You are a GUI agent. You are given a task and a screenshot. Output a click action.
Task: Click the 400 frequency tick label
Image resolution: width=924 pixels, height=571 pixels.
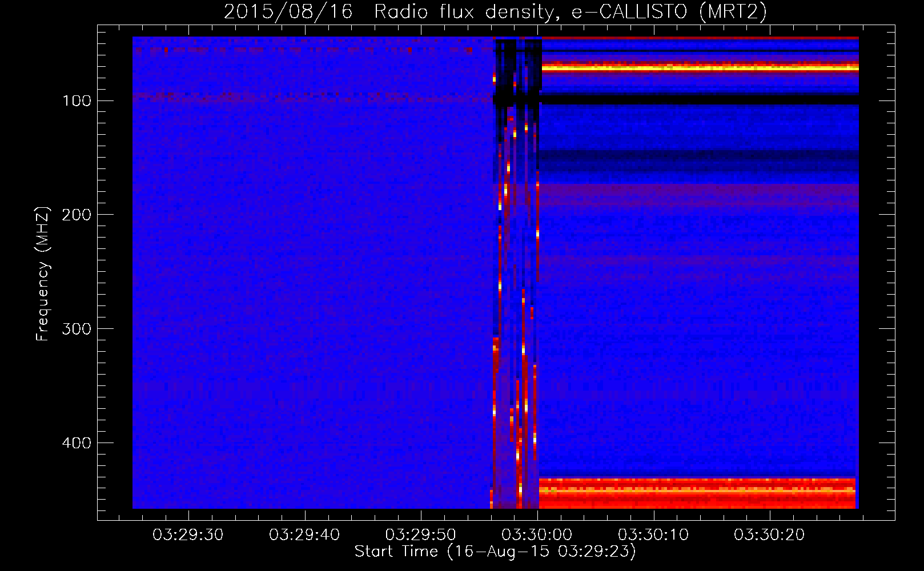coord(75,443)
